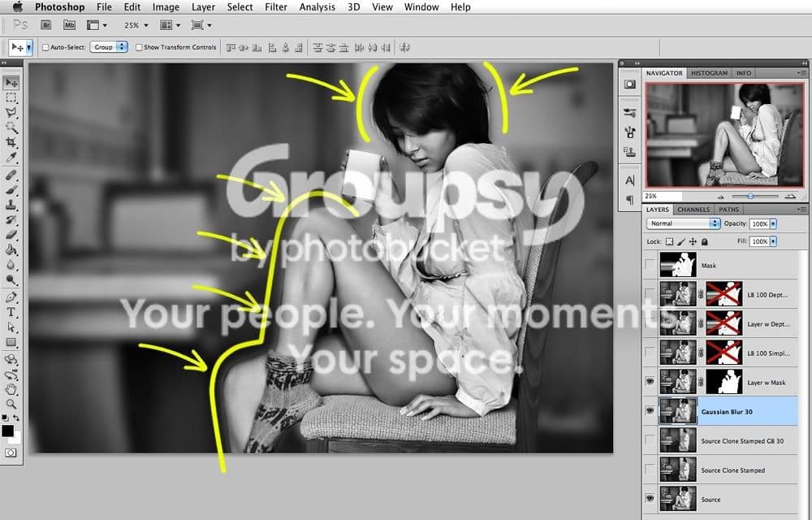Select the Pen tool
The height and width of the screenshot is (520, 812).
[11, 297]
